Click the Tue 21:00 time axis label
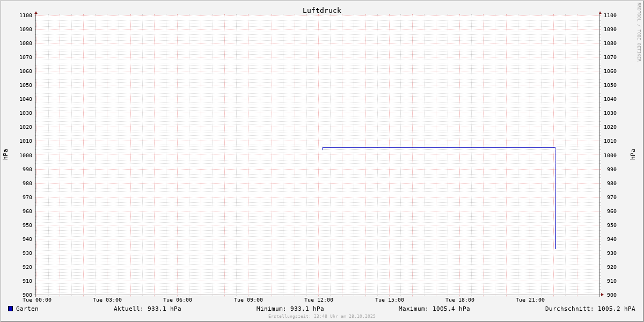Viewport: 644px width, 322px height. tap(530, 300)
